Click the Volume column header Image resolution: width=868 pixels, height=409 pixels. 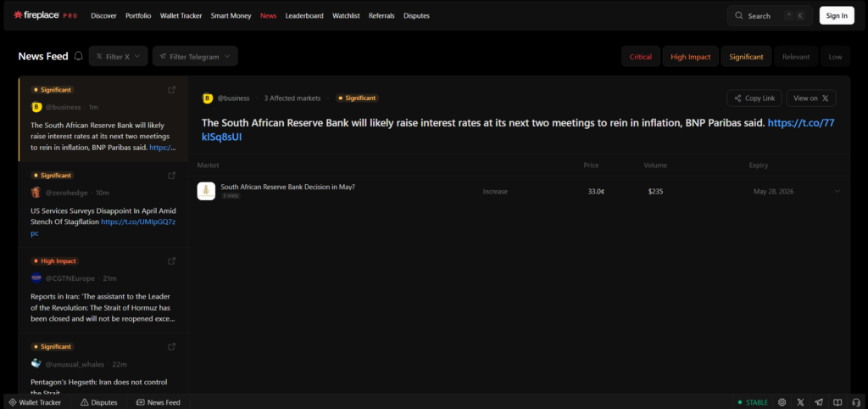(x=655, y=165)
